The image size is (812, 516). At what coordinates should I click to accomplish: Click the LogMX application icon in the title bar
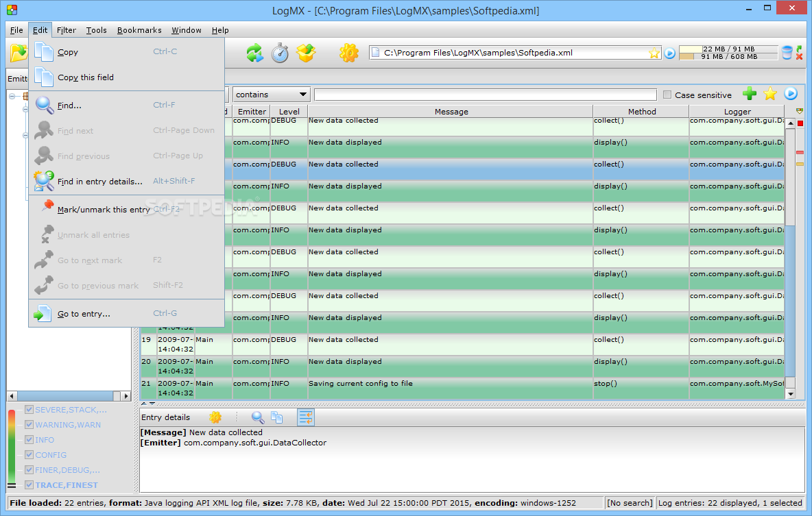(x=12, y=10)
